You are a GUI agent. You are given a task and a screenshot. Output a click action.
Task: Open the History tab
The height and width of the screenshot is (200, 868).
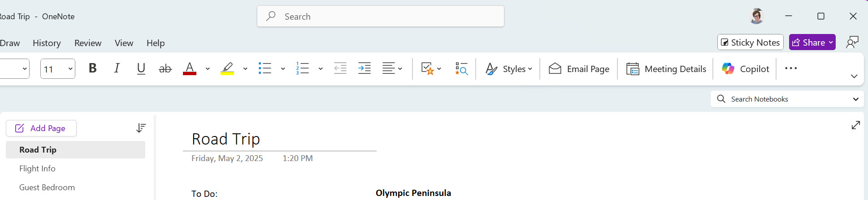tap(47, 43)
